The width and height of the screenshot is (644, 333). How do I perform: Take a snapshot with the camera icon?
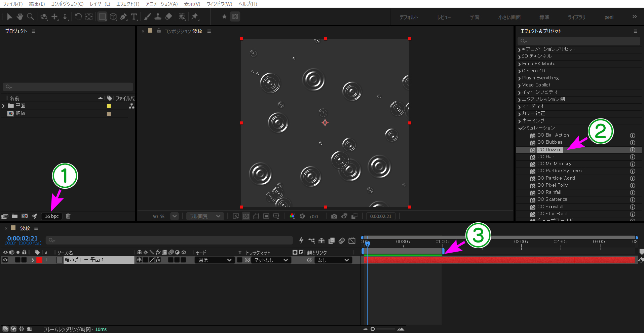tap(334, 216)
